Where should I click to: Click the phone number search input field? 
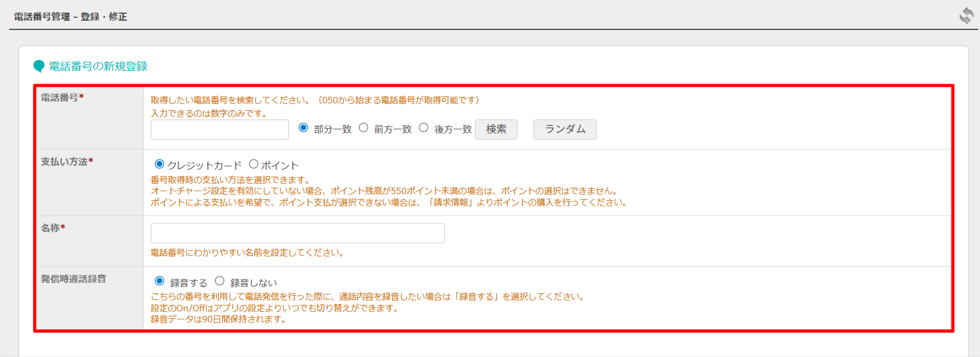click(x=220, y=129)
